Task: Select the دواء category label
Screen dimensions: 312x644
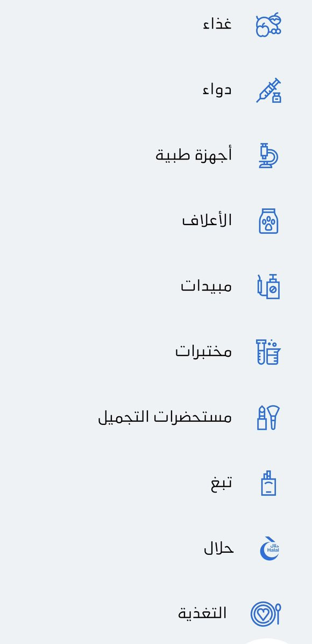Action: 217,90
